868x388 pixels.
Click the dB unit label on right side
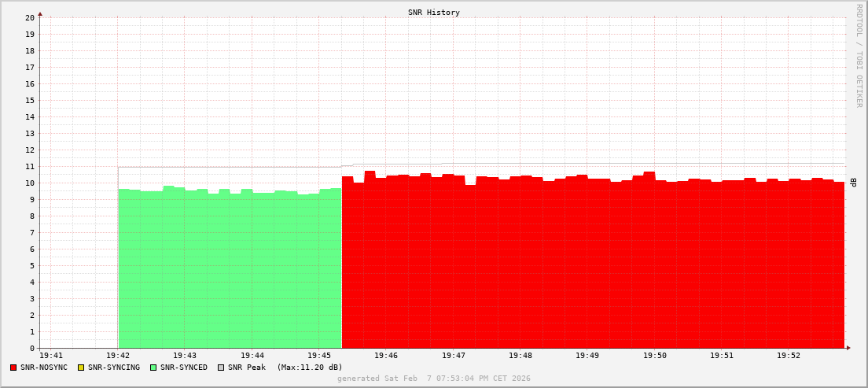click(854, 183)
